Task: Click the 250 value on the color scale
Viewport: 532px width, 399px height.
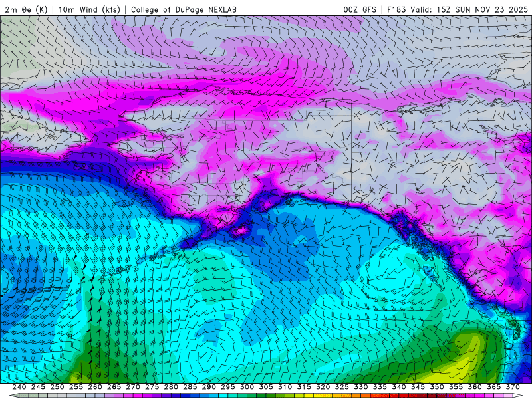Action: point(57,387)
